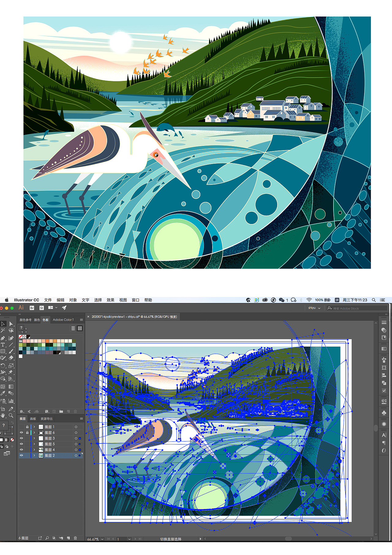Screen dimensions: 392x555
Task: Click the 图层 2 layer thumbnail
Action: (41, 455)
